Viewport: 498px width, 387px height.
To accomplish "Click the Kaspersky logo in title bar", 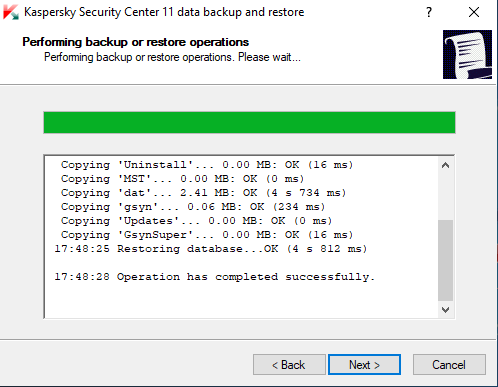I will point(11,12).
